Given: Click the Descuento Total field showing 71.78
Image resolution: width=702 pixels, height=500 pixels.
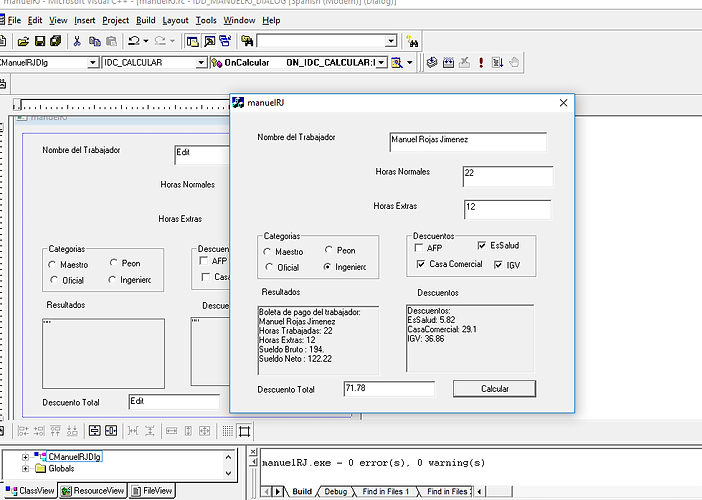Looking at the screenshot, I should 389,389.
